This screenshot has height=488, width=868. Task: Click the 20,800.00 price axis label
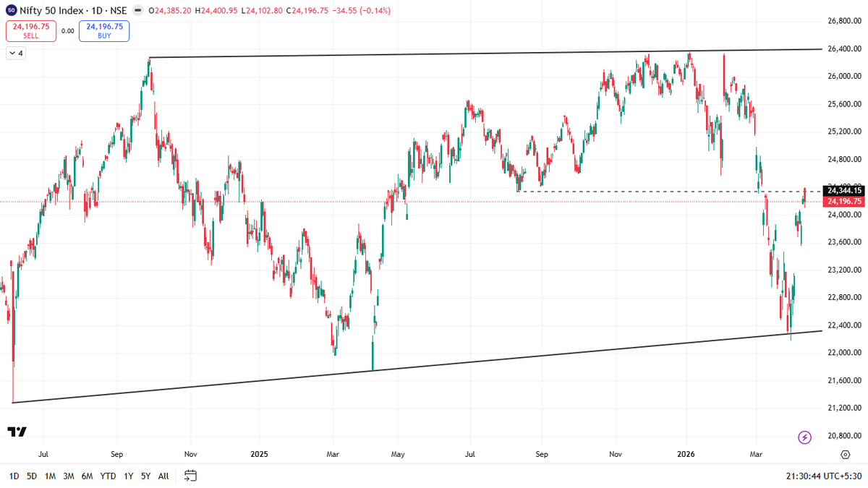point(845,436)
